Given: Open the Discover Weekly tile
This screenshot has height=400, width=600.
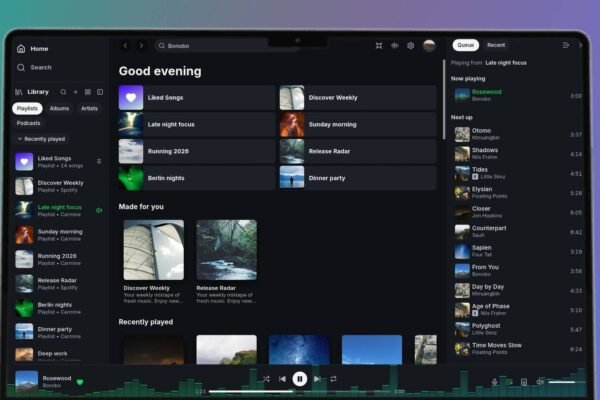Looking at the screenshot, I should 358,98.
